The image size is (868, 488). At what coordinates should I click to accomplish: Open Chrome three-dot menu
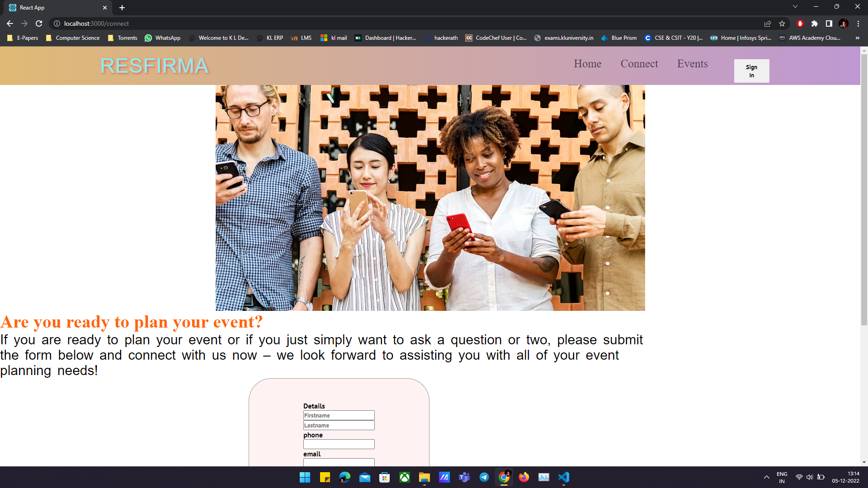click(x=858, y=23)
